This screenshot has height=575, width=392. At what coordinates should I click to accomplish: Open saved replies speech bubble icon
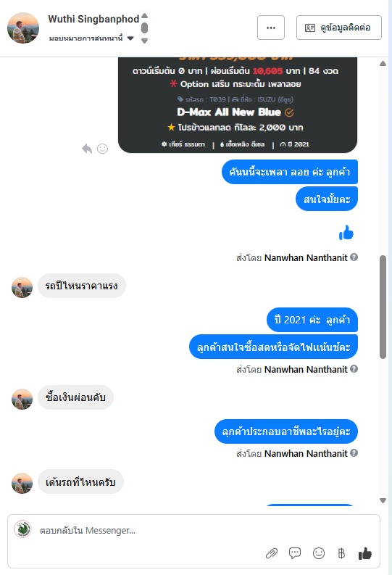tap(295, 553)
